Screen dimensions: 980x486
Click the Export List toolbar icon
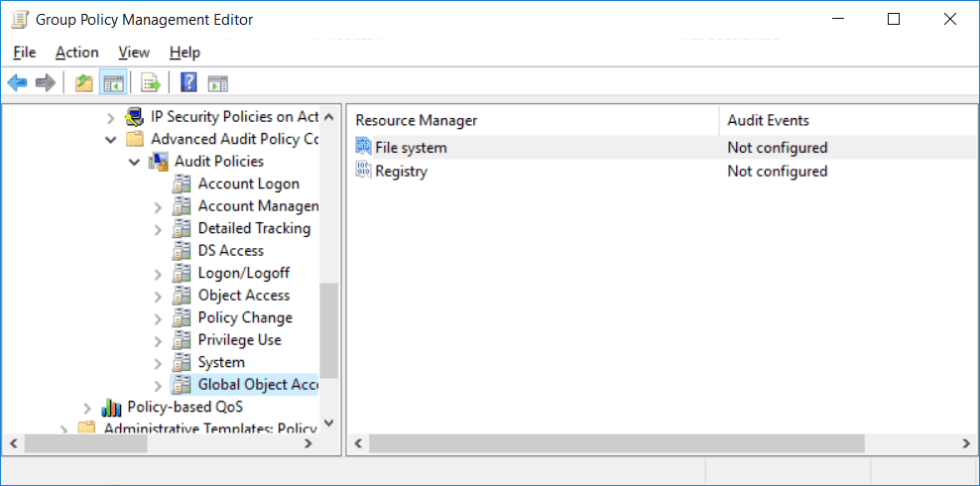151,82
